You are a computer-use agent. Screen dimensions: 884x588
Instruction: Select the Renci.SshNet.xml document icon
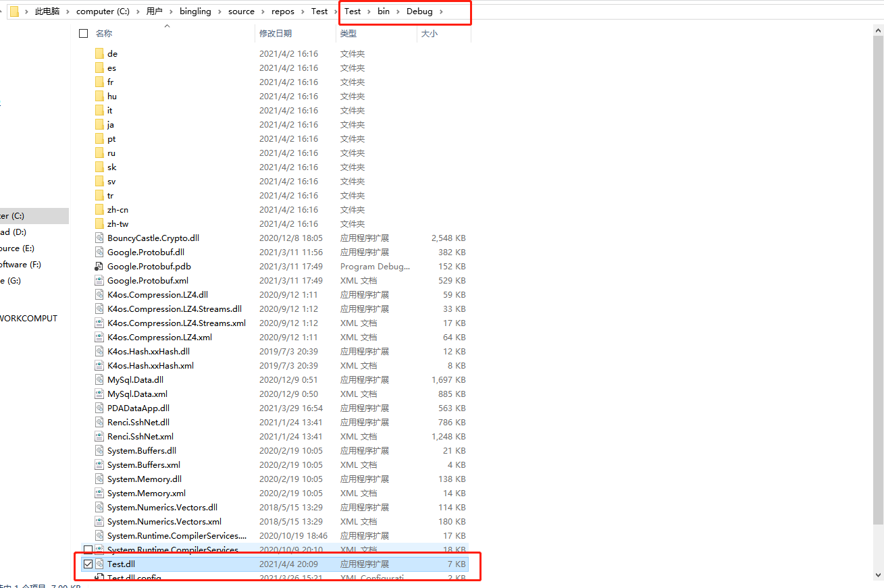pyautogui.click(x=99, y=436)
